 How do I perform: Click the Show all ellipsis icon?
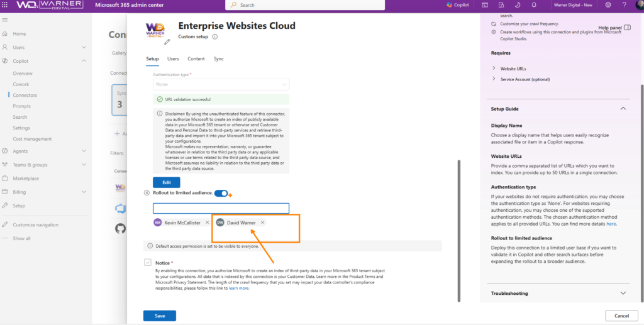tap(5, 238)
